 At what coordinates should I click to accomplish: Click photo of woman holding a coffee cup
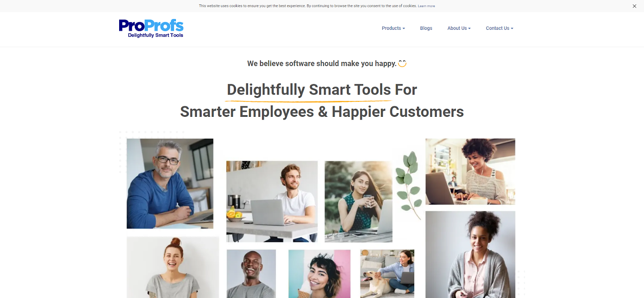pyautogui.click(x=358, y=201)
